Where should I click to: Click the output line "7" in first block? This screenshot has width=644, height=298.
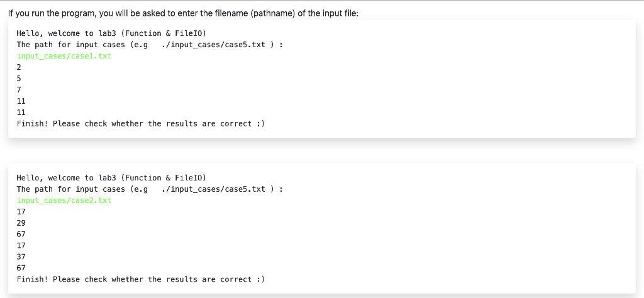click(x=19, y=90)
